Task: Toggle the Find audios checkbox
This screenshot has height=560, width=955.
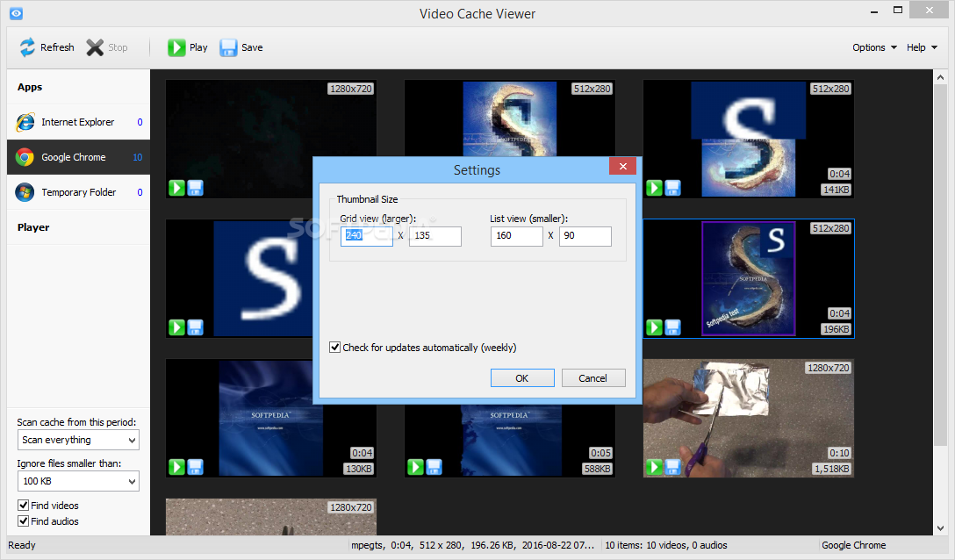Action: [24, 521]
